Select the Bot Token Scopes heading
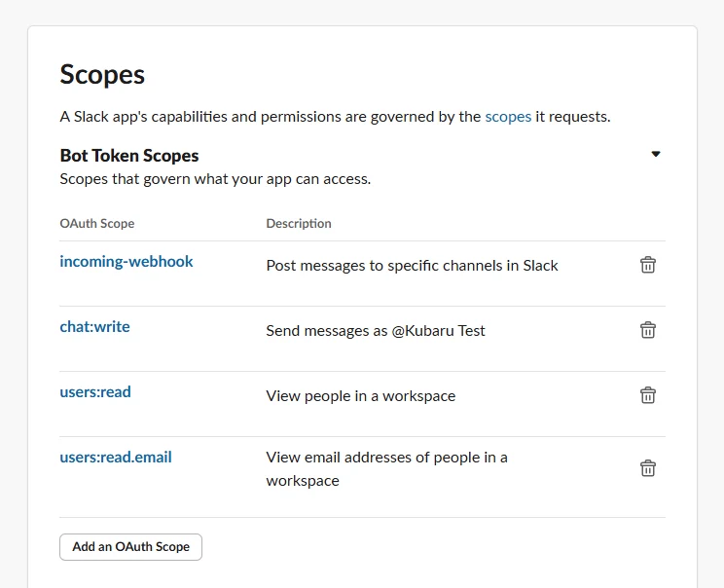 point(129,156)
